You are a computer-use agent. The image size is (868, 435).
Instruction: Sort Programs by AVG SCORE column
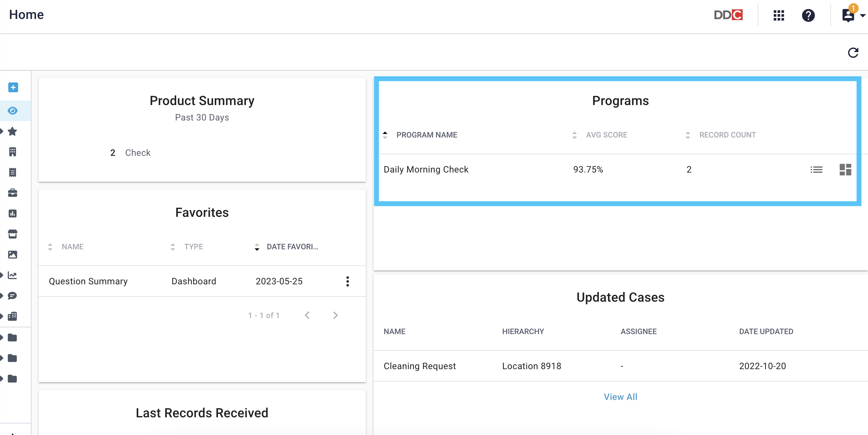(600, 135)
